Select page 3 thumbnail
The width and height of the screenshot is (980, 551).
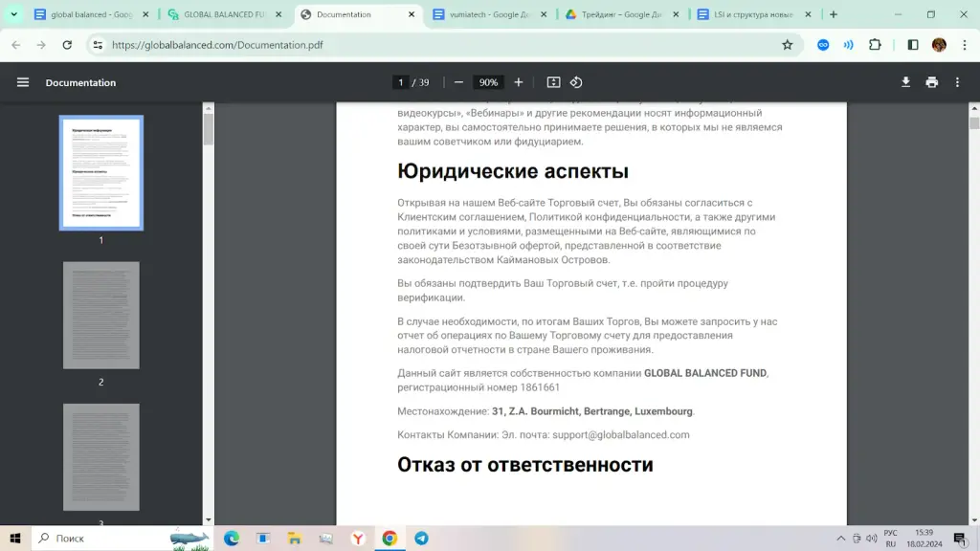tap(101, 456)
